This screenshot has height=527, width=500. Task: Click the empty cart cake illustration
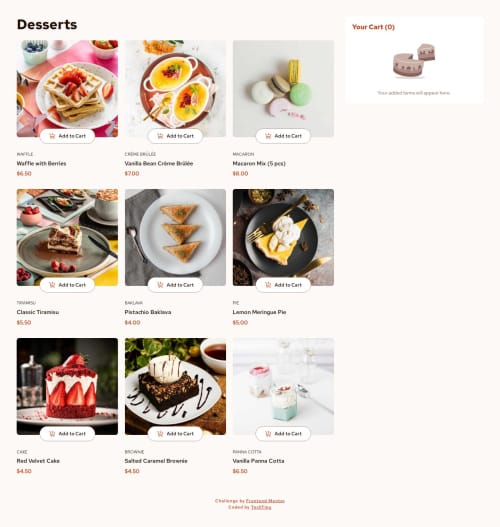pyautogui.click(x=414, y=61)
